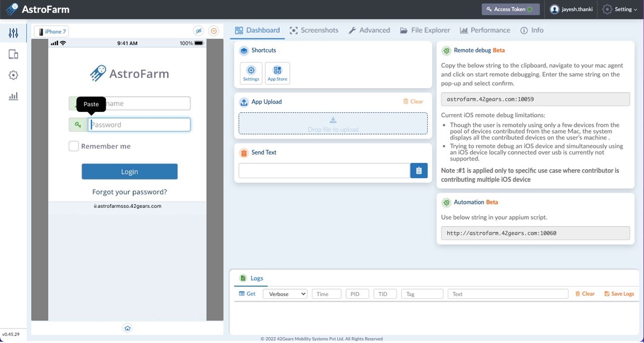This screenshot has width=644, height=343.
Task: Click the orange disconnect device icon
Action: [214, 31]
